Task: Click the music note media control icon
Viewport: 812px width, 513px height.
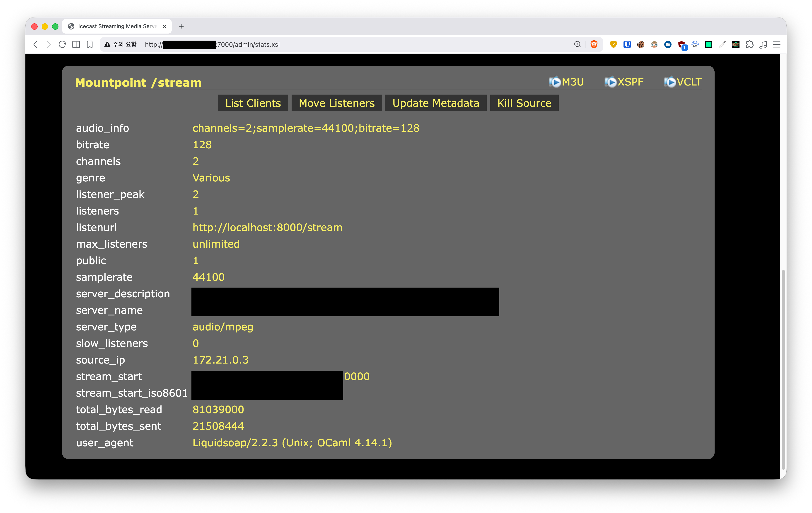Action: coord(763,44)
